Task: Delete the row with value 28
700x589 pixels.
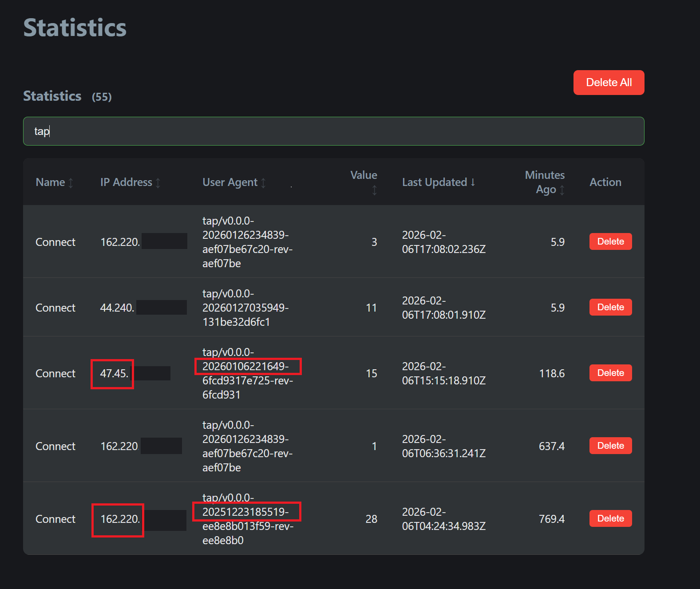Action: pos(610,518)
